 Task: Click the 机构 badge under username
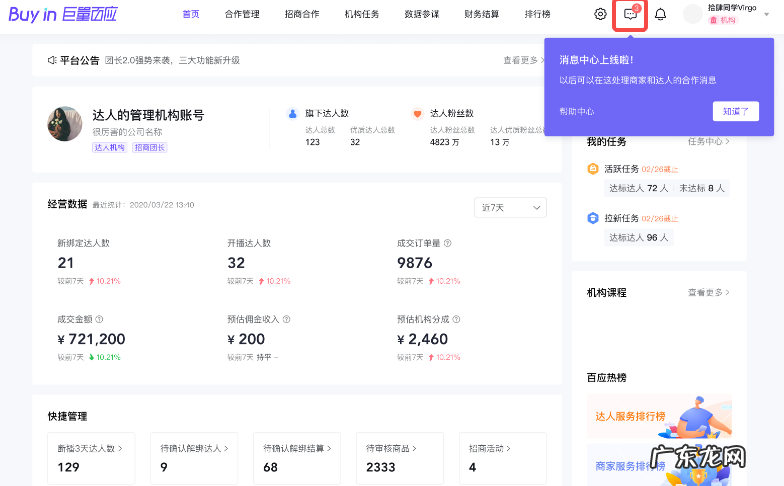[724, 20]
